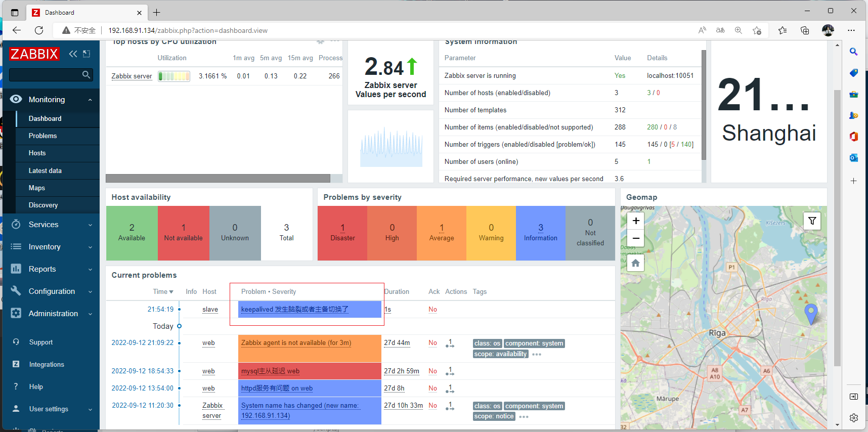Click the Reports bar chart icon
This screenshot has width=868, height=432.
[16, 269]
